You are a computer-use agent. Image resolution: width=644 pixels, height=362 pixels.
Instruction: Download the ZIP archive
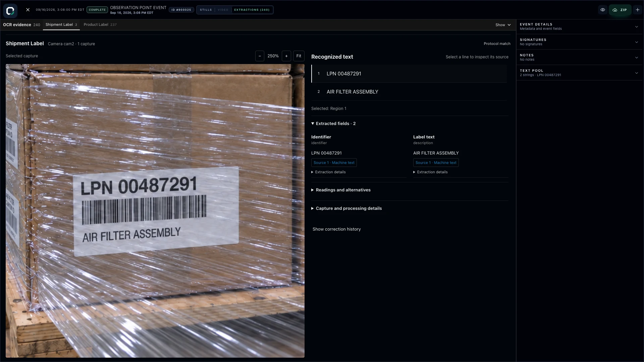point(620,10)
